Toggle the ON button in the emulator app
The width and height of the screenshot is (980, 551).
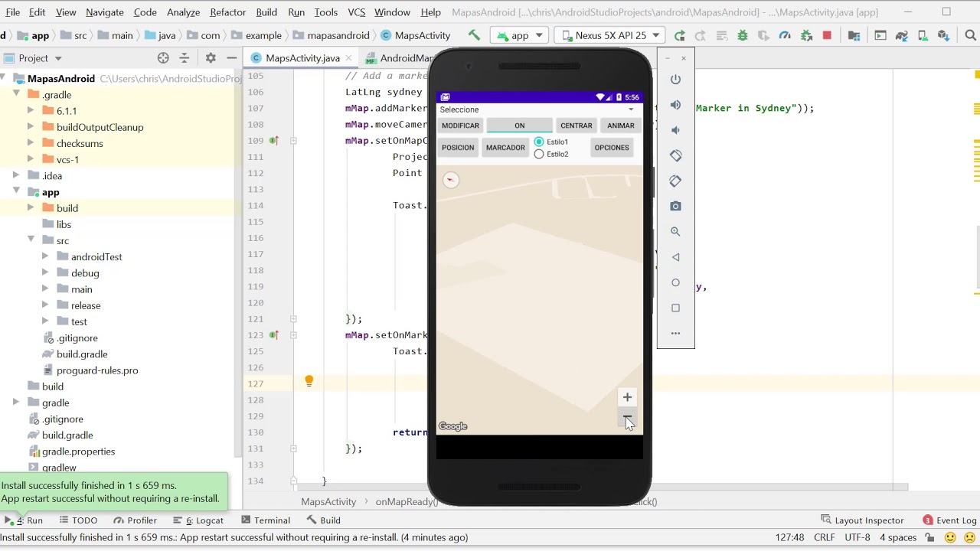520,126
